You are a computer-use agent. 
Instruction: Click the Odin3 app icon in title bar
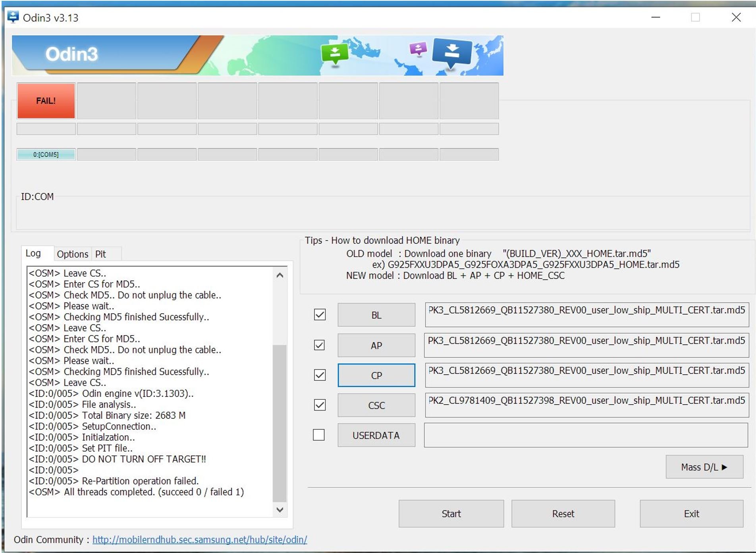point(13,17)
